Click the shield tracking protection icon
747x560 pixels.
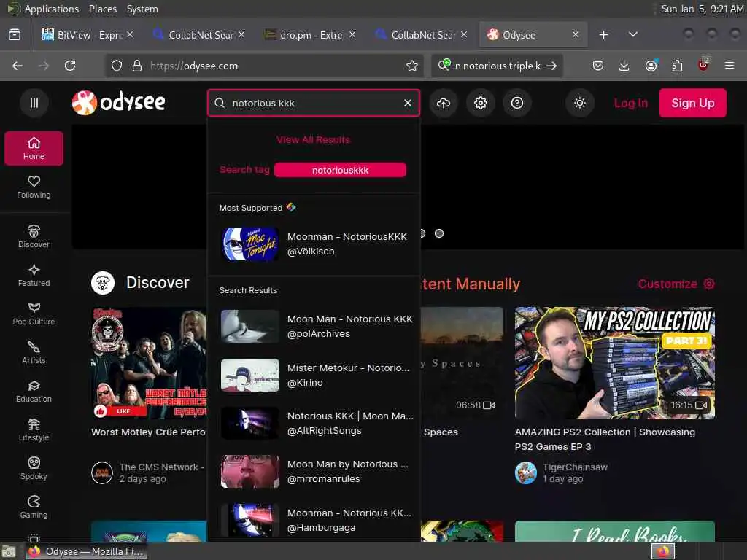(x=117, y=66)
